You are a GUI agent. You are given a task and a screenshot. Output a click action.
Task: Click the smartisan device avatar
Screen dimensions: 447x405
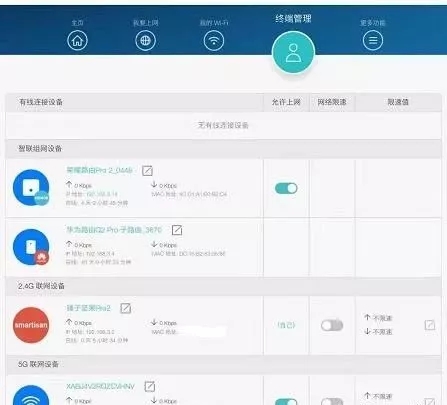click(31, 325)
